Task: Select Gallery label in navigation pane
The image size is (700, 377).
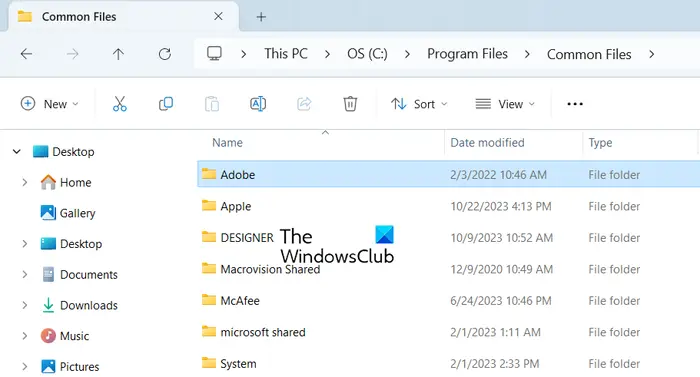Action: coord(78,213)
